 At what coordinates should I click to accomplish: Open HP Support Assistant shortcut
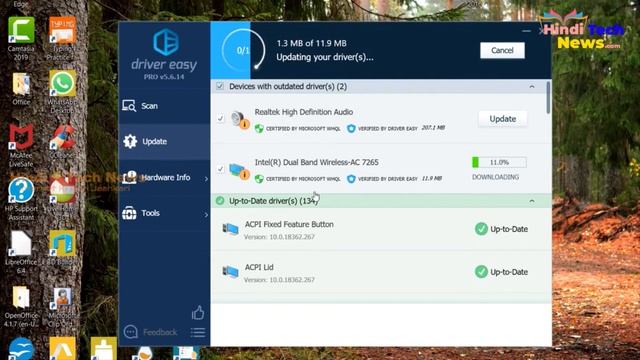[x=21, y=200]
